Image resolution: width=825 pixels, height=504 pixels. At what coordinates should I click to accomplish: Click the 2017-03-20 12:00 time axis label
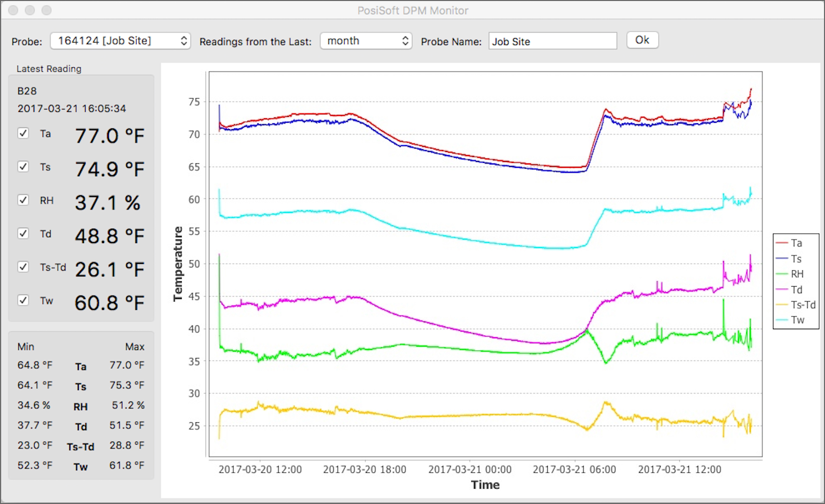tap(260, 469)
